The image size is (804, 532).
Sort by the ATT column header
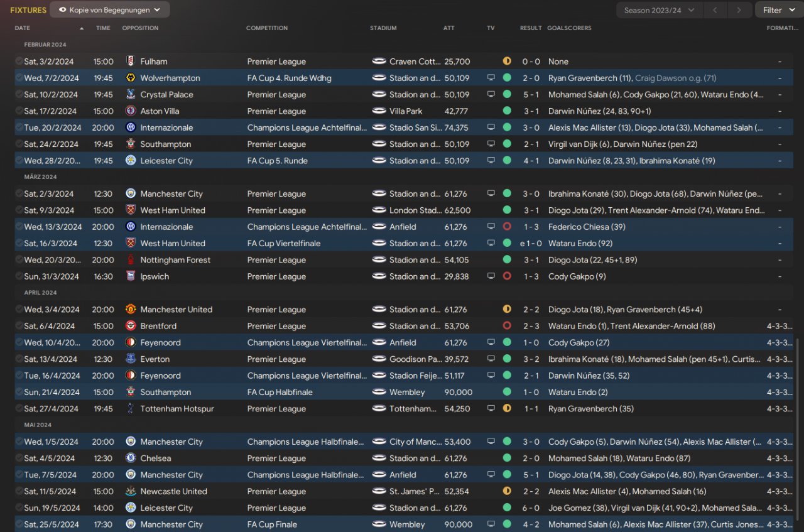pos(449,28)
